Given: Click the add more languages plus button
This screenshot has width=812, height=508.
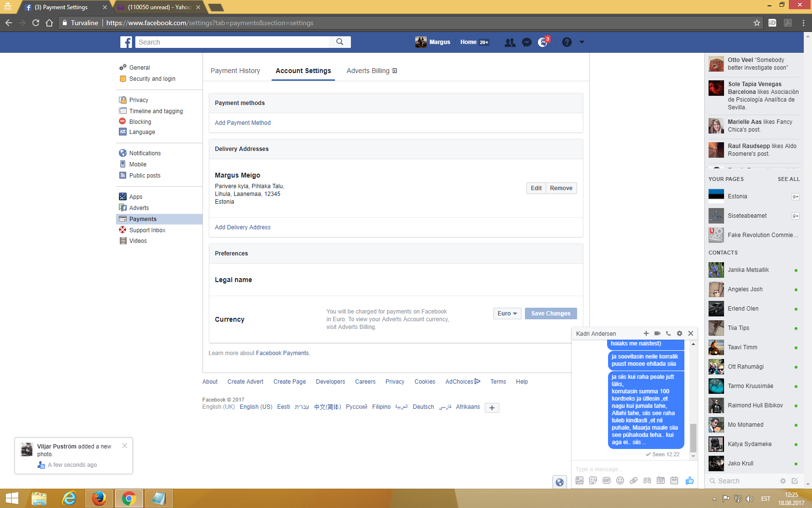Looking at the screenshot, I should [x=492, y=408].
